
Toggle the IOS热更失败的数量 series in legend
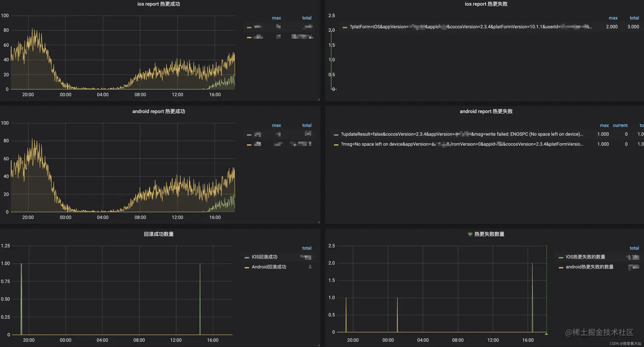click(x=585, y=257)
